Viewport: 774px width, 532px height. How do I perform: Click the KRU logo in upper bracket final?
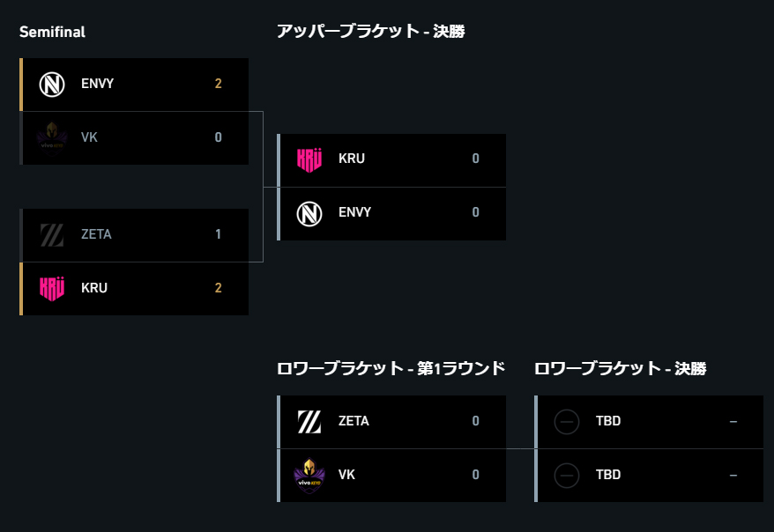pyautogui.click(x=309, y=159)
